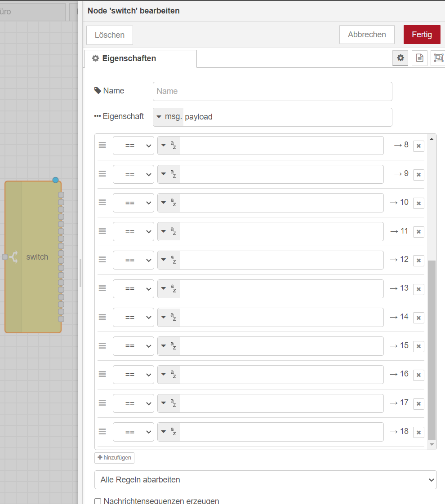Click value field of rule 8
Viewport: 445px width, 504px height.
(282, 146)
